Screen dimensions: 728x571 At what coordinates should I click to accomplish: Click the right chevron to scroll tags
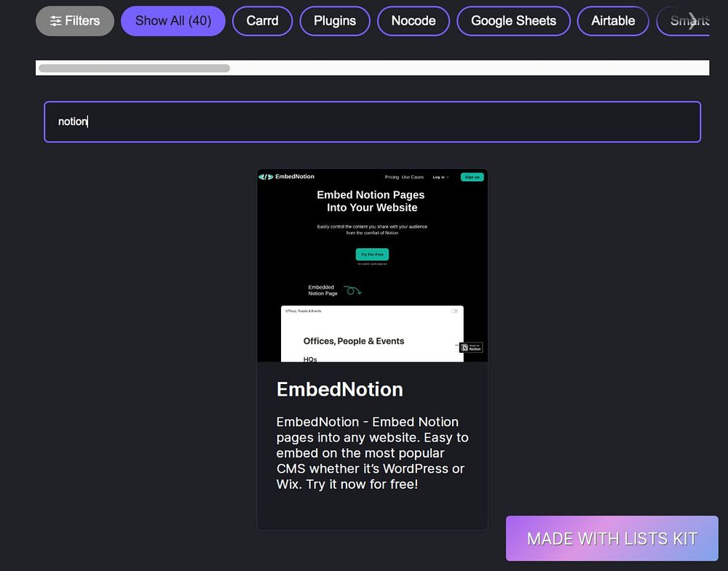pyautogui.click(x=692, y=21)
